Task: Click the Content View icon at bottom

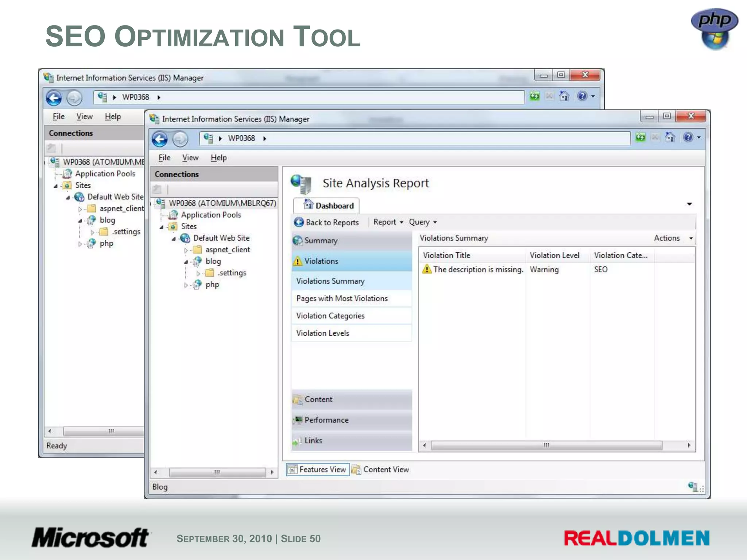Action: [x=356, y=470]
